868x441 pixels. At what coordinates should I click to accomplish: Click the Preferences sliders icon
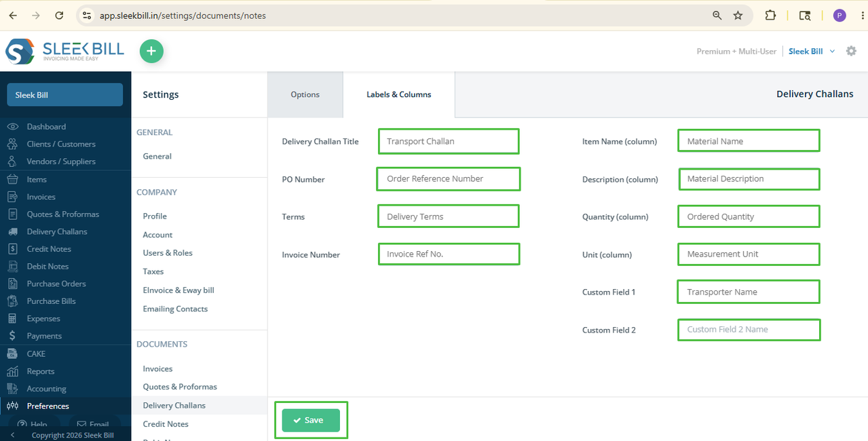point(12,406)
